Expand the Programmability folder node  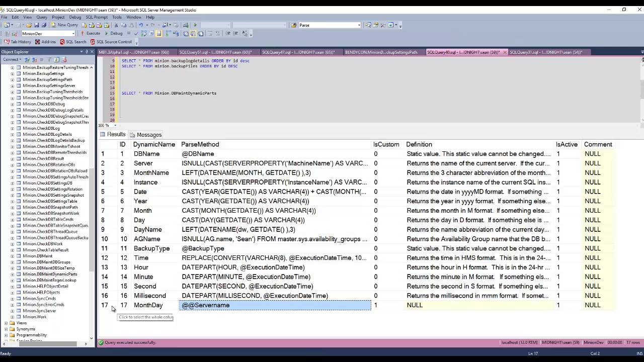pyautogui.click(x=6, y=335)
